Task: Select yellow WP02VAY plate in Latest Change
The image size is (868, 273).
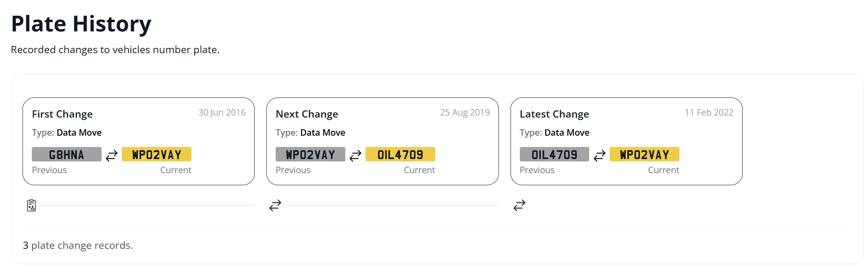Action: pos(644,154)
